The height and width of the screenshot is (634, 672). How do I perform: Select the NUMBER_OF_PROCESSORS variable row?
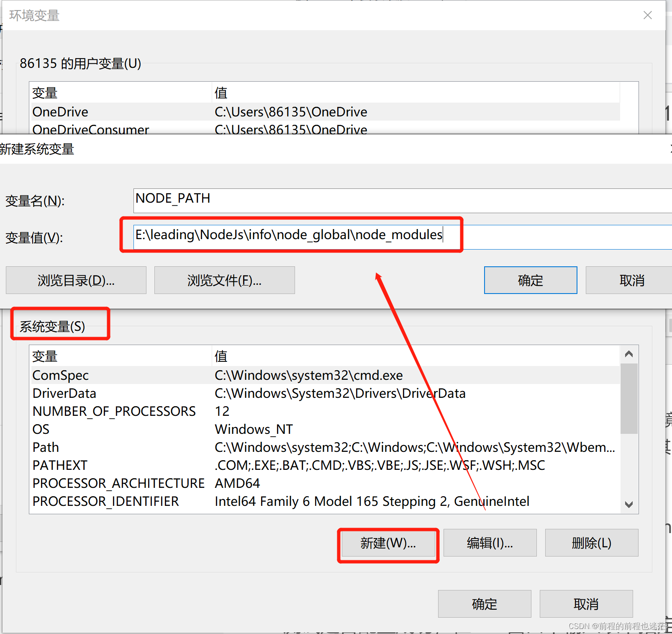(325, 411)
